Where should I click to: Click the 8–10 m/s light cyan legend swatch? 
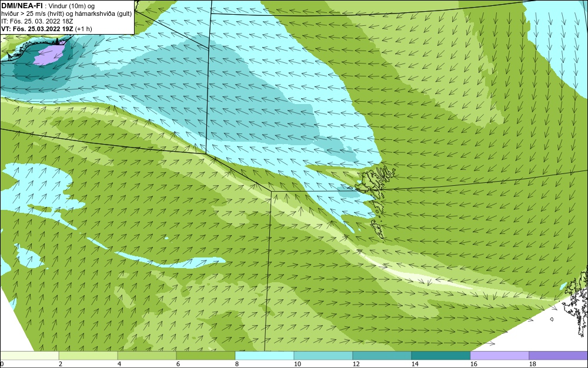(265, 356)
